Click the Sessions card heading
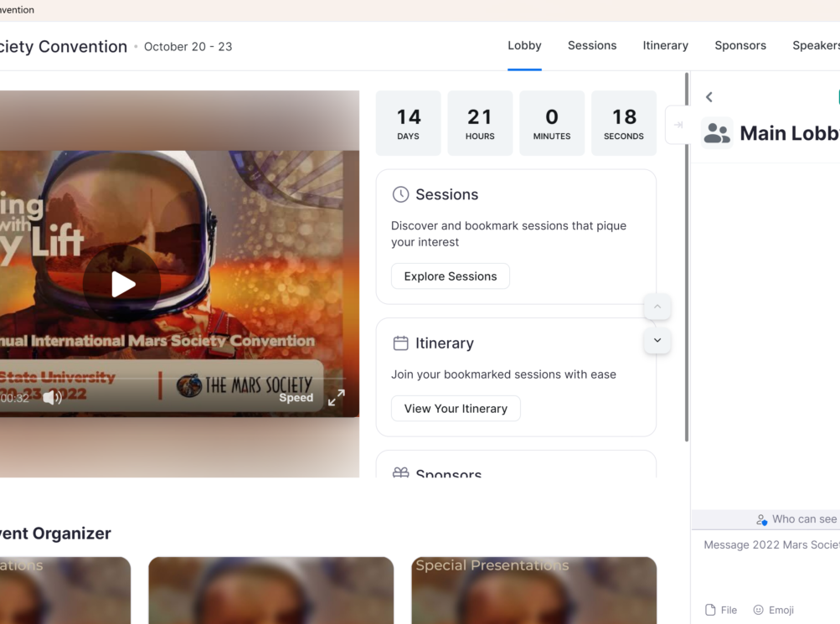 (x=446, y=194)
